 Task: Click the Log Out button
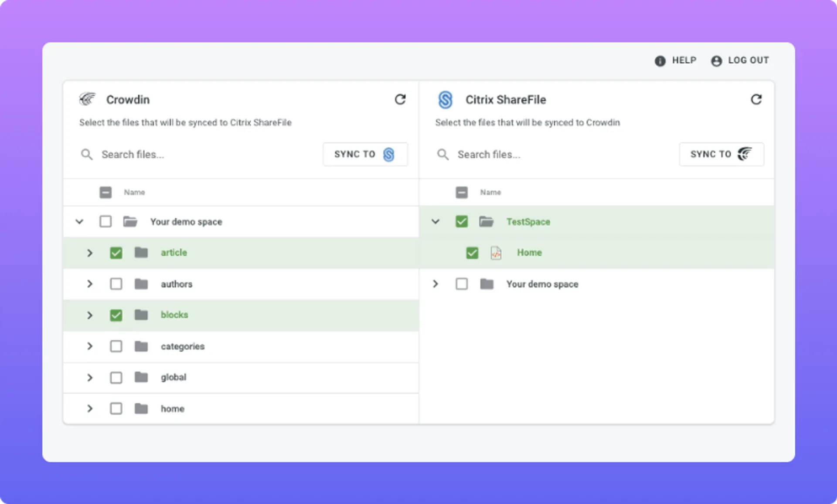point(740,61)
